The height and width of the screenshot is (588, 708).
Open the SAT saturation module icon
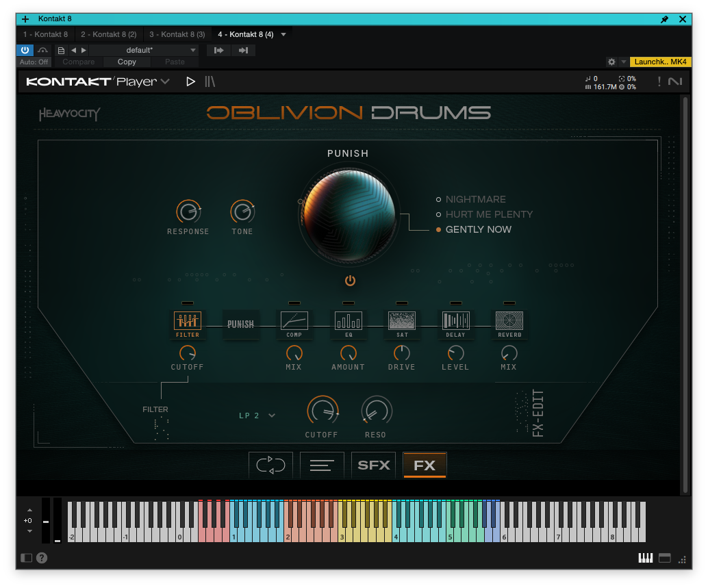click(402, 321)
